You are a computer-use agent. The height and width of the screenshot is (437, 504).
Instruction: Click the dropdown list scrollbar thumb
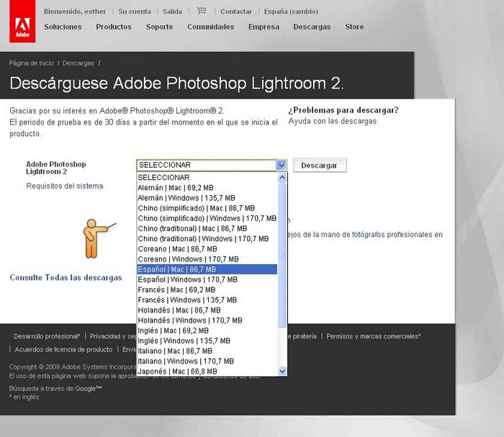click(x=282, y=255)
